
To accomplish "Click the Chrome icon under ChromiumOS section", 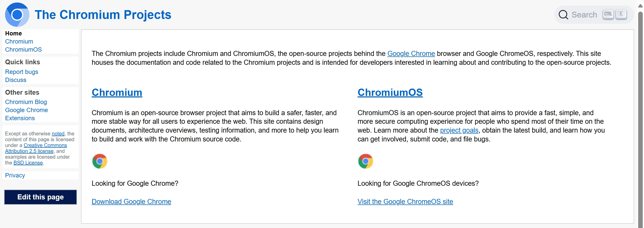I will tap(366, 161).
